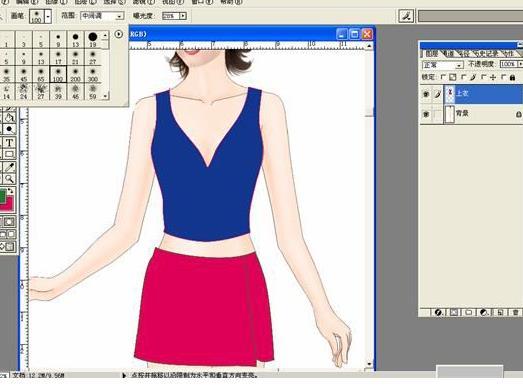Screen dimensions: 523x386
Task: Open brush picker dropdown arrow
Action: coord(49,16)
